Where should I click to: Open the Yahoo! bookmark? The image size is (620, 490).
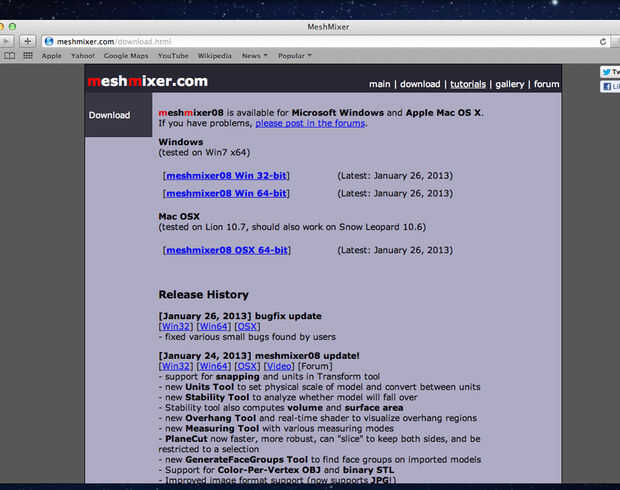[x=83, y=56]
